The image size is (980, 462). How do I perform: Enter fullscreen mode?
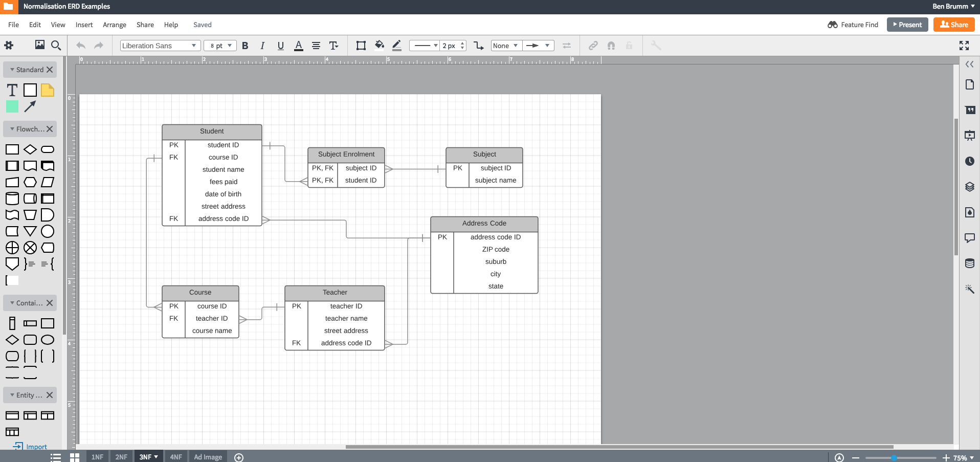(x=964, y=46)
